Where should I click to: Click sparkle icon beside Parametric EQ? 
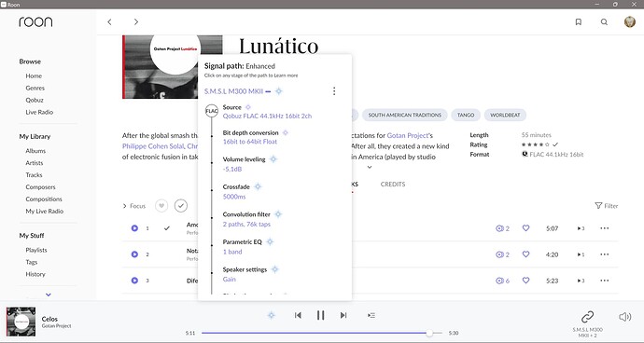point(270,241)
